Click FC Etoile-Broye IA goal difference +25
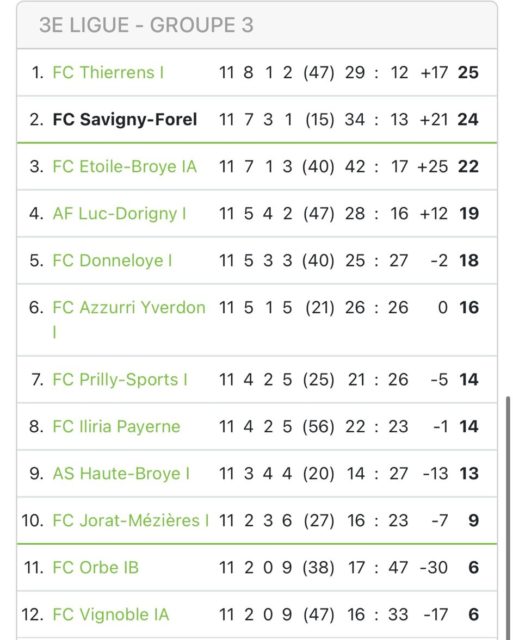Screen dimensions: 513x640 pyautogui.click(x=433, y=167)
